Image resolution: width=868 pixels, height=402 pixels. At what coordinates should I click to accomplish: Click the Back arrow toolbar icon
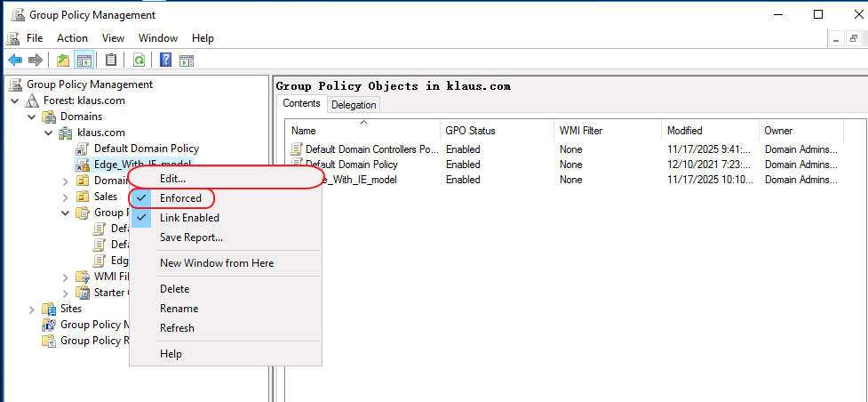(x=14, y=60)
